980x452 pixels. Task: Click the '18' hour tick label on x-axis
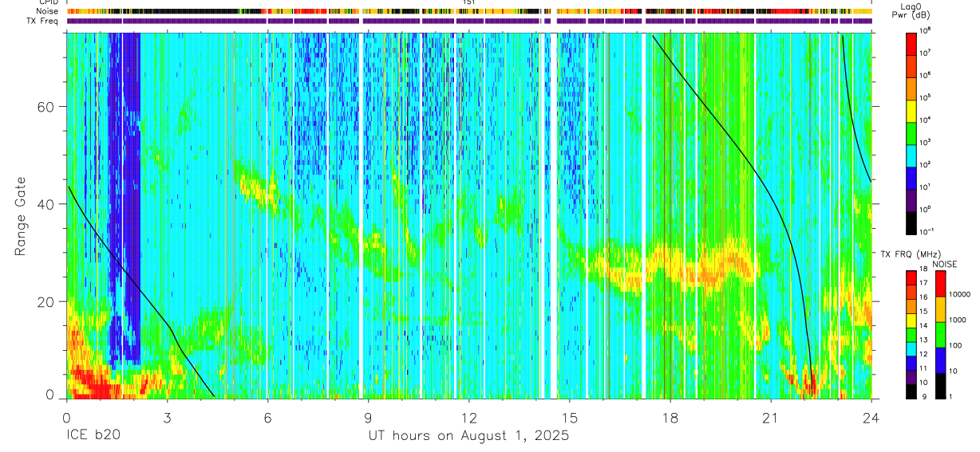tap(670, 417)
